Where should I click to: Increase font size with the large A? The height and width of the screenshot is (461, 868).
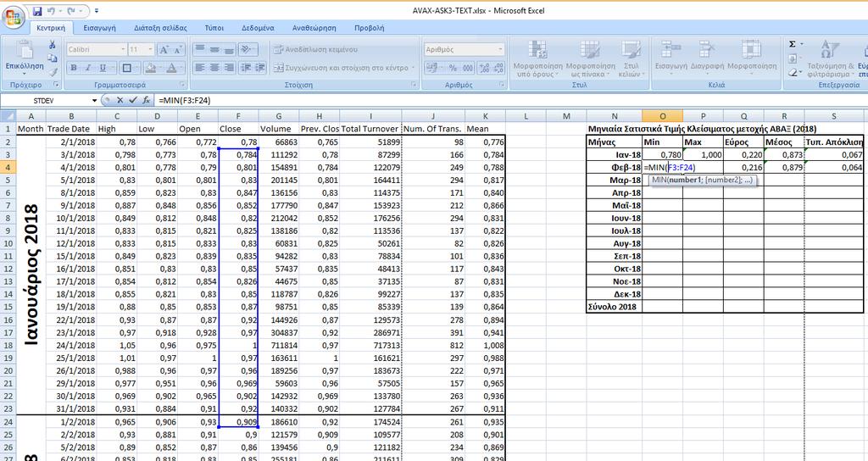pos(164,50)
